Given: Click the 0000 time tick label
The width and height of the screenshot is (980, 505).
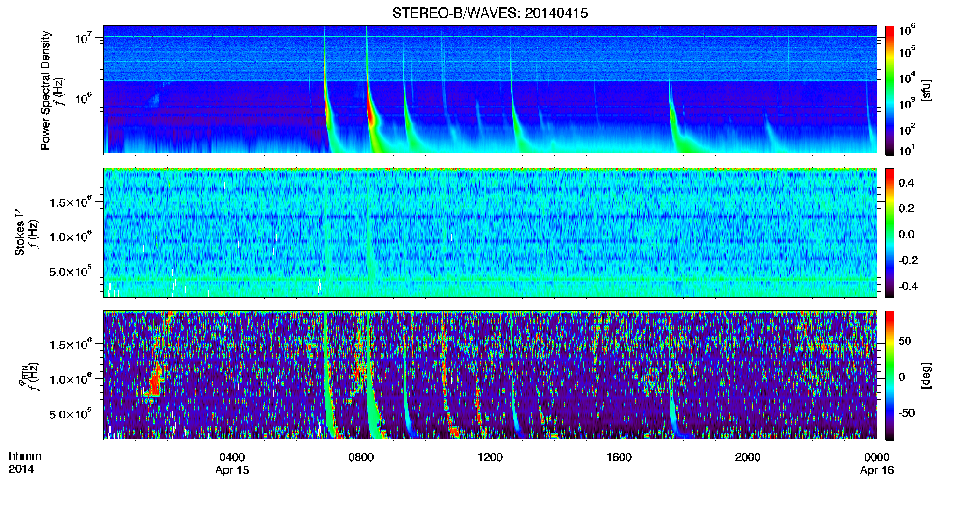Looking at the screenshot, I should (x=877, y=457).
